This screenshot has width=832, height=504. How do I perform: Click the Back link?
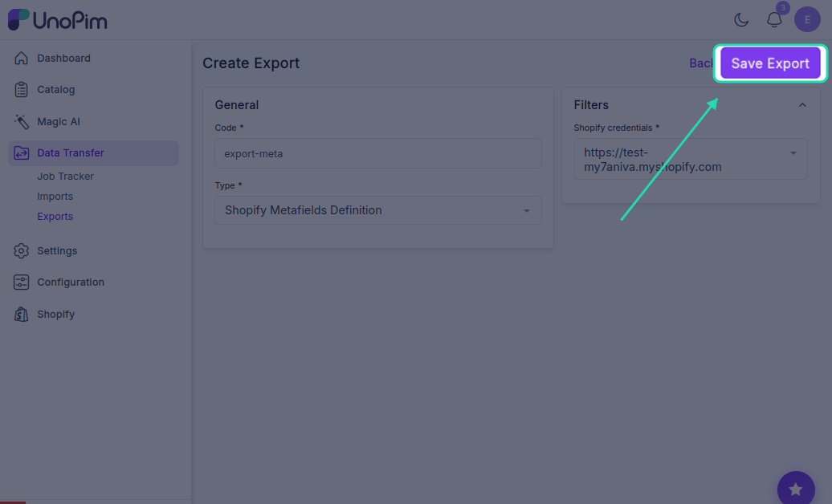(x=701, y=63)
